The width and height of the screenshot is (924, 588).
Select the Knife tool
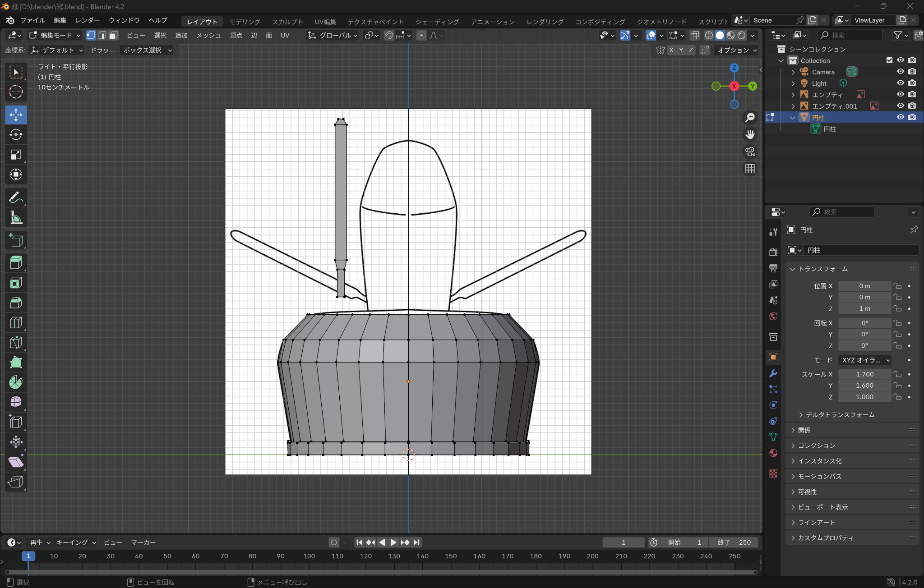tap(16, 342)
